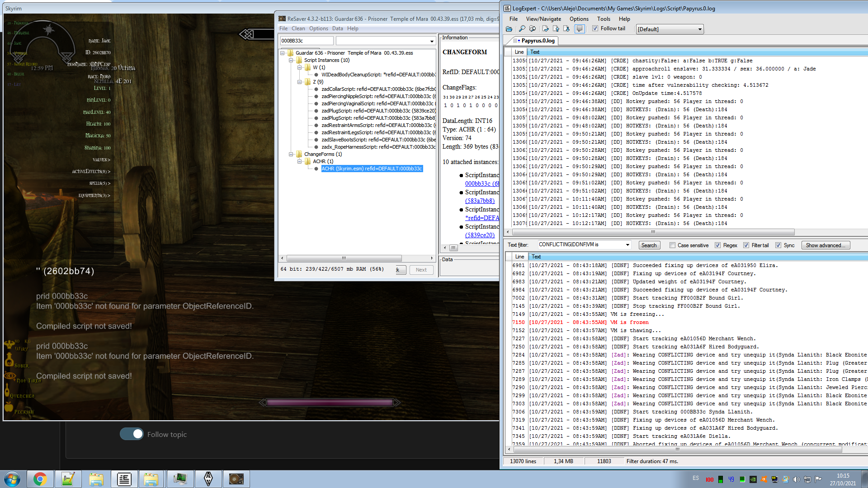This screenshot has height=488, width=868.
Task: Enable the Case sensitive filter option
Action: [672, 245]
